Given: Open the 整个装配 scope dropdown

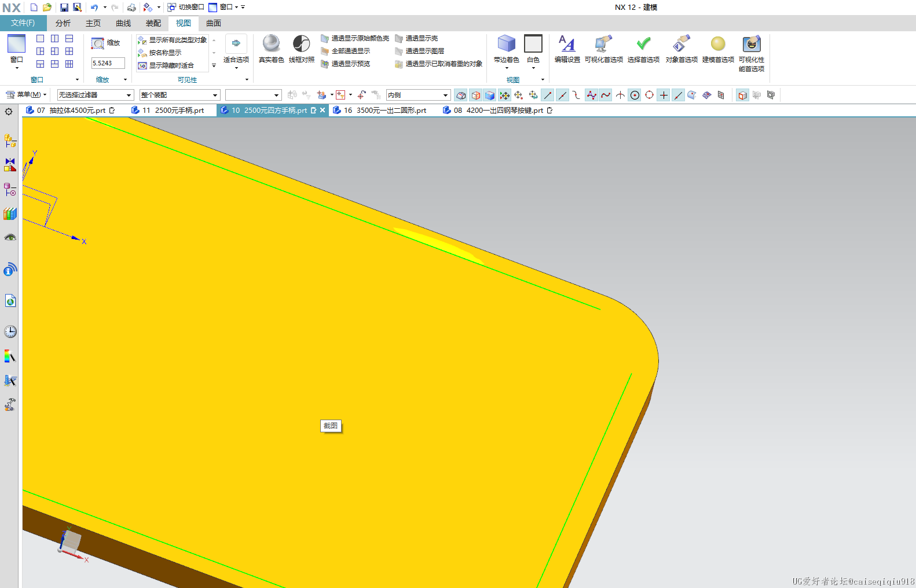Looking at the screenshot, I should 179,95.
